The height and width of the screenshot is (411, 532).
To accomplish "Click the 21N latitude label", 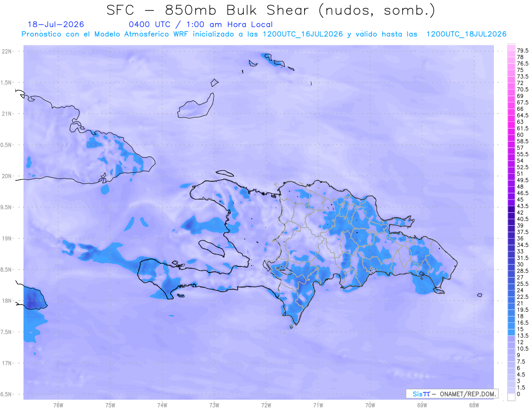I will 7,114.
